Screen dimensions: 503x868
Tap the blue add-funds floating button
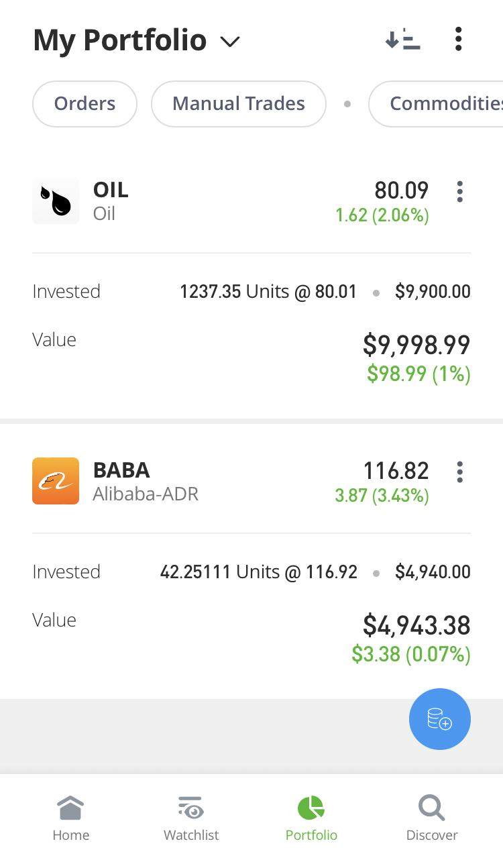440,719
